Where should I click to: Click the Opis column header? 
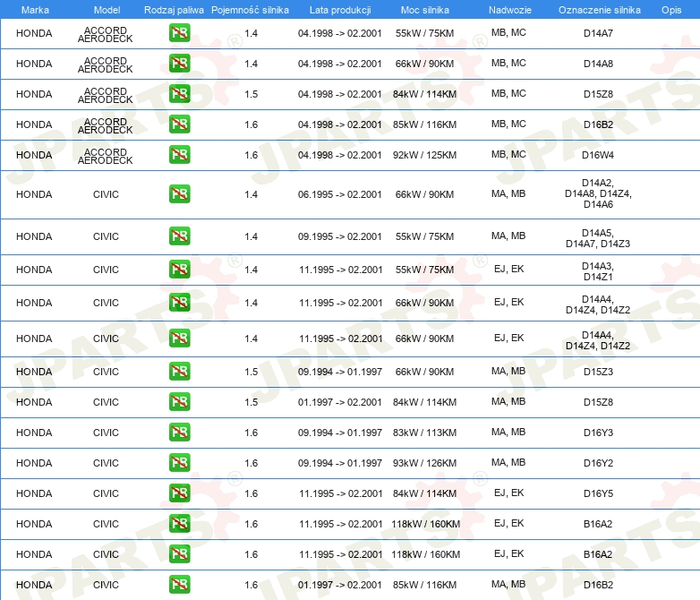[x=671, y=10]
